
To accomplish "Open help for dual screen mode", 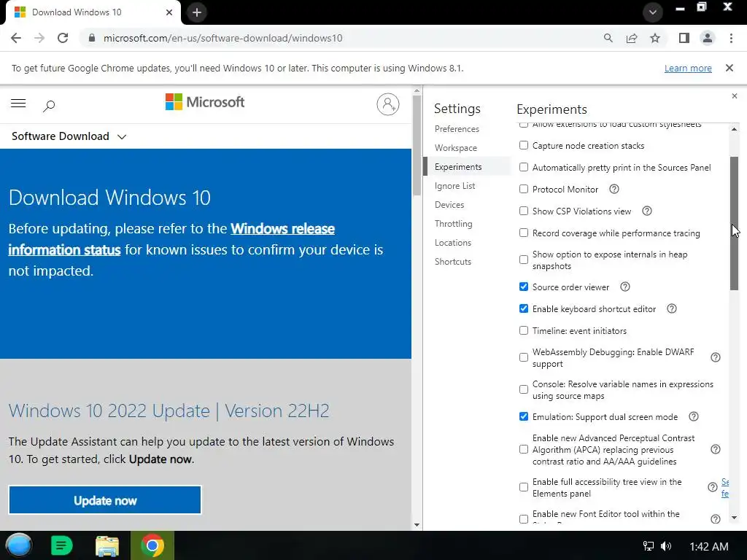I will pyautogui.click(x=694, y=416).
